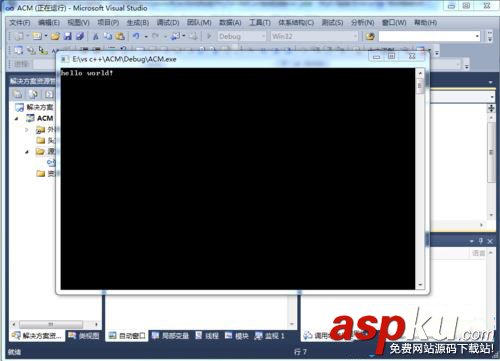This screenshot has height=361, width=500.
Task: Open the 编辑(E) menu
Action: 49,23
